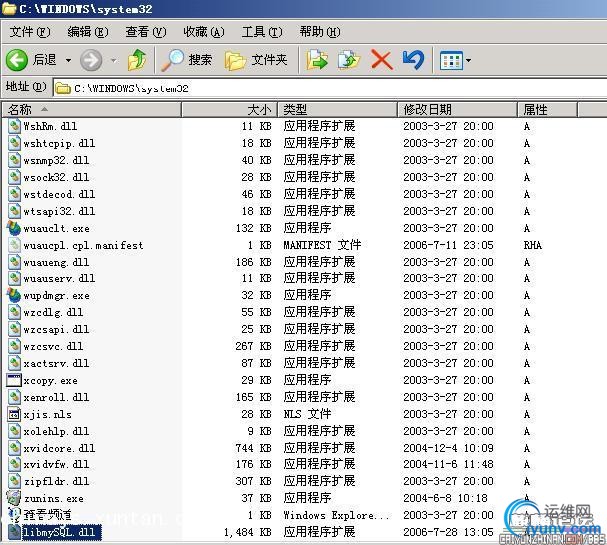
Task: Click the xvidvfw.dll file name
Action: (x=56, y=464)
